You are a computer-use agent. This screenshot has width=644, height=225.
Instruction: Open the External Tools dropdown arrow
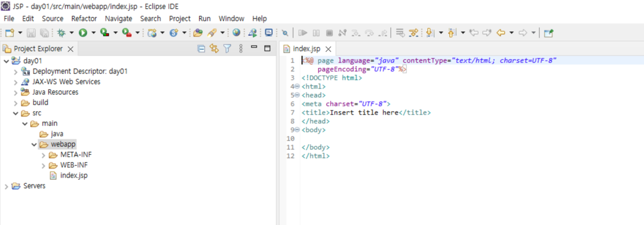137,33
